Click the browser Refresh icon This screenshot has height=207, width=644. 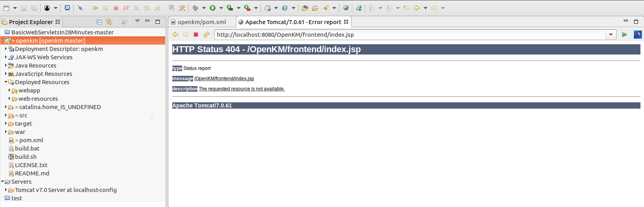pyautogui.click(x=206, y=35)
